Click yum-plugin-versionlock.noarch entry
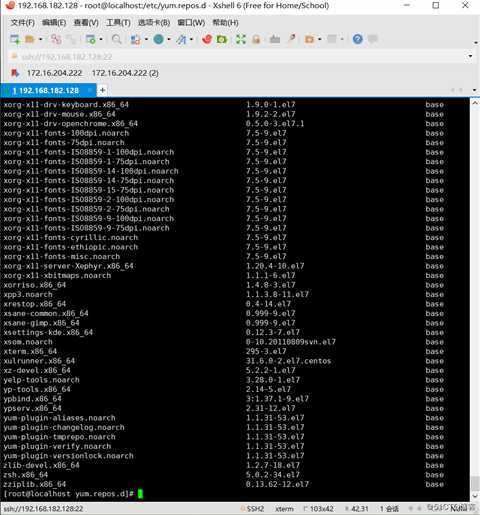This screenshot has width=480, height=515. pyautogui.click(x=68, y=456)
